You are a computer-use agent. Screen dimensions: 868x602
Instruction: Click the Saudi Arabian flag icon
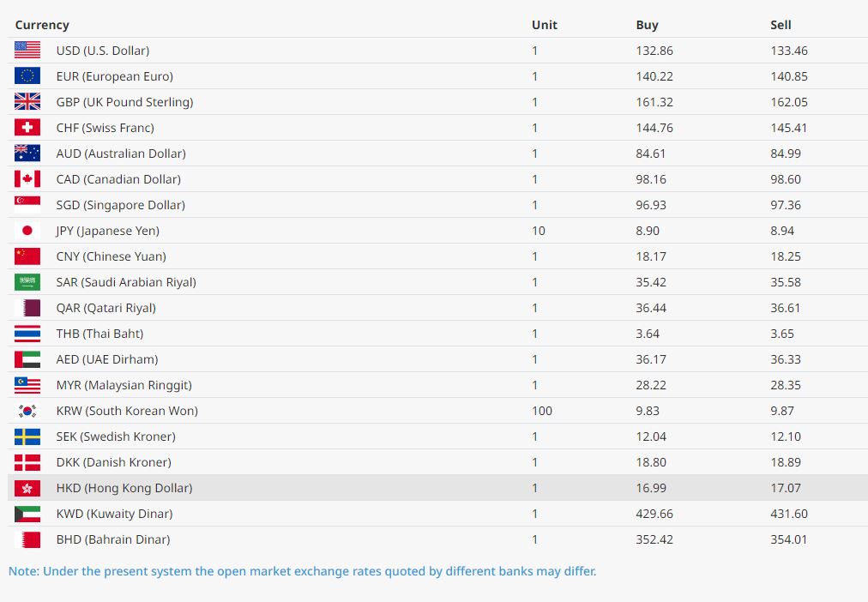coord(27,282)
